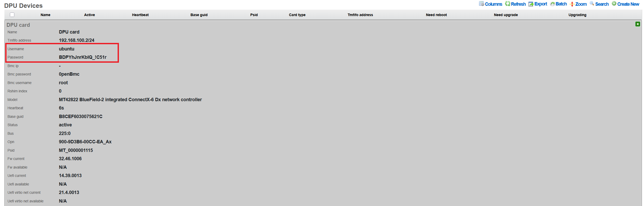
Task: Click the Search magnifier icon
Action: [x=592, y=4]
